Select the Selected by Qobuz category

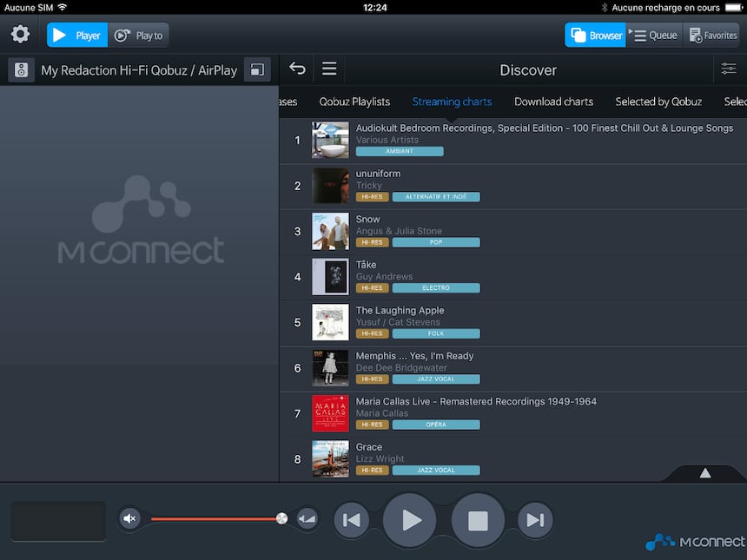point(658,102)
